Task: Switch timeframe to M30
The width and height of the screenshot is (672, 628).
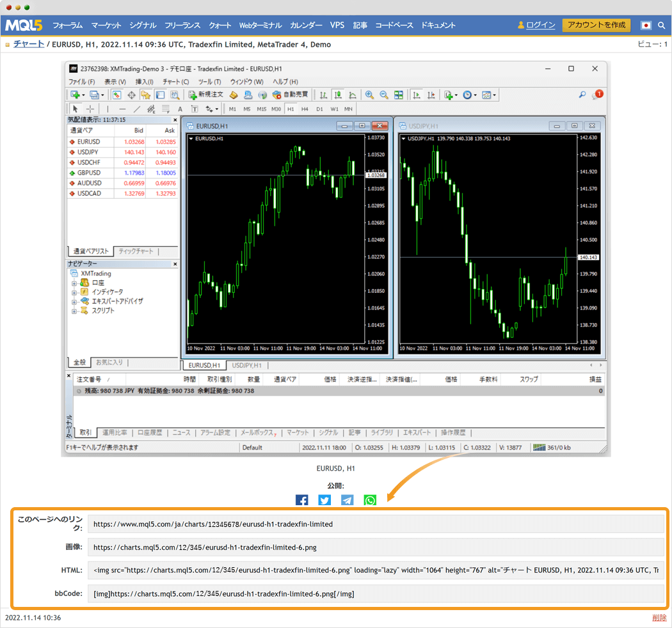Action: [276, 109]
